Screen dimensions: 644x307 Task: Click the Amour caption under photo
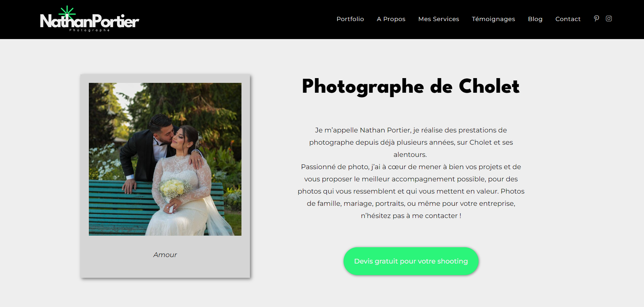click(165, 255)
